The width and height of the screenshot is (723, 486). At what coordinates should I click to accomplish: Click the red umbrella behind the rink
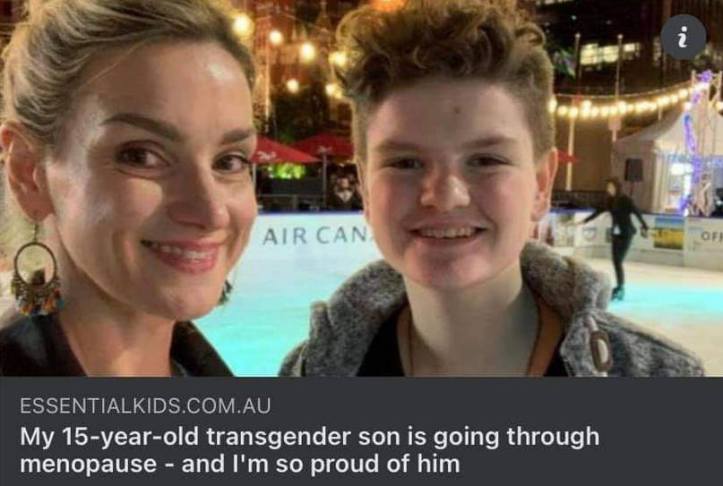284,152
